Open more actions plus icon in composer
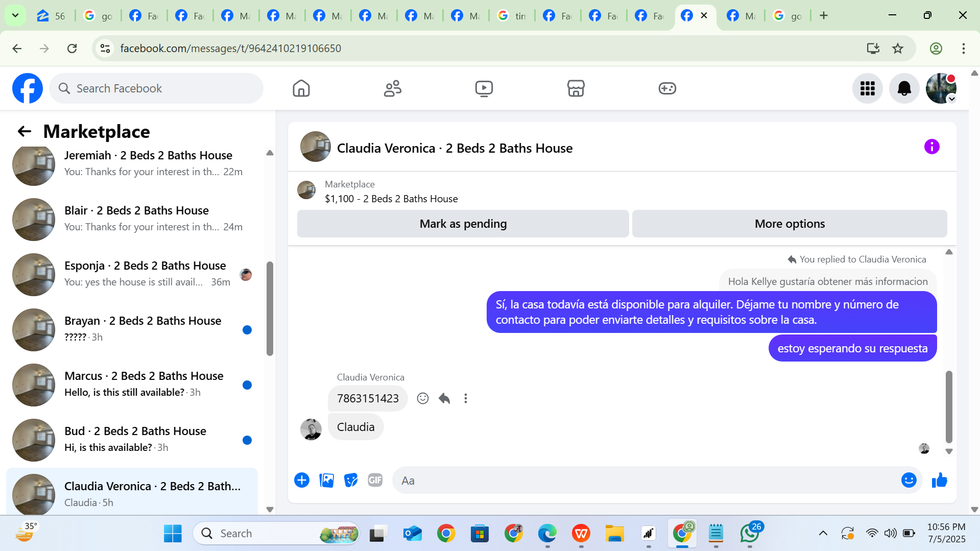This screenshot has height=551, width=980. pyautogui.click(x=302, y=481)
